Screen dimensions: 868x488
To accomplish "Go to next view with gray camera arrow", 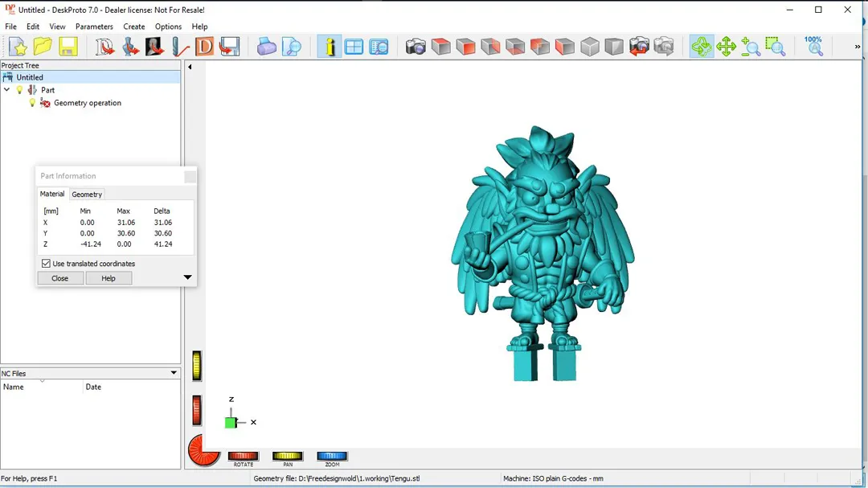I will pos(664,47).
